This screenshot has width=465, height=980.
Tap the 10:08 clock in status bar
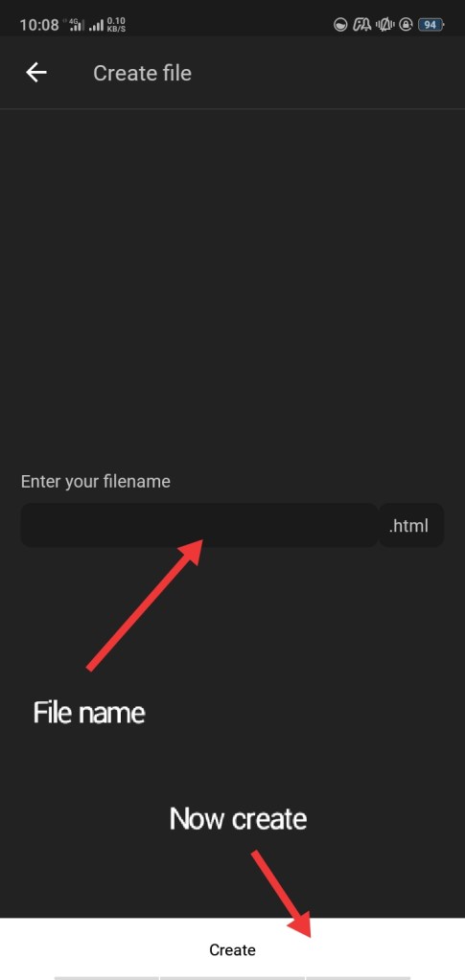(39, 25)
